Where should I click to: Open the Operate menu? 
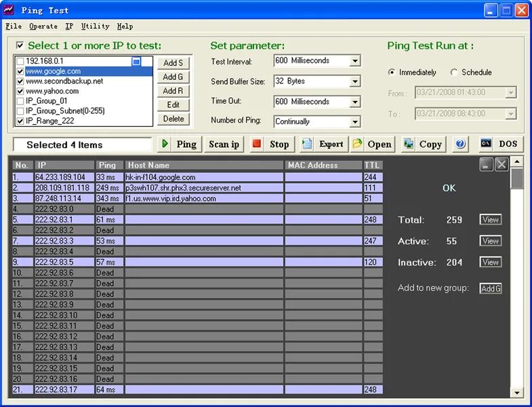click(x=43, y=26)
